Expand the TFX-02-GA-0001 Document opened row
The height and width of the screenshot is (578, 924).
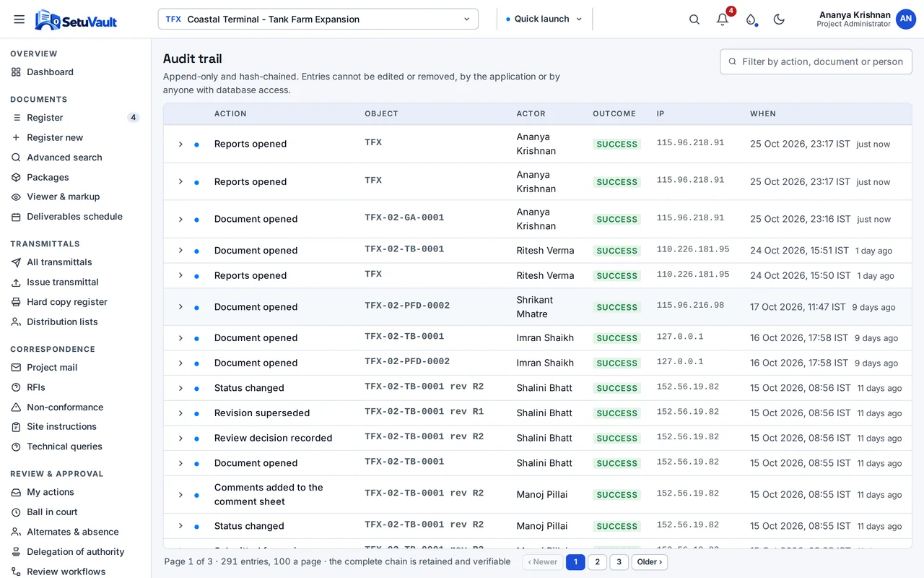(x=180, y=219)
